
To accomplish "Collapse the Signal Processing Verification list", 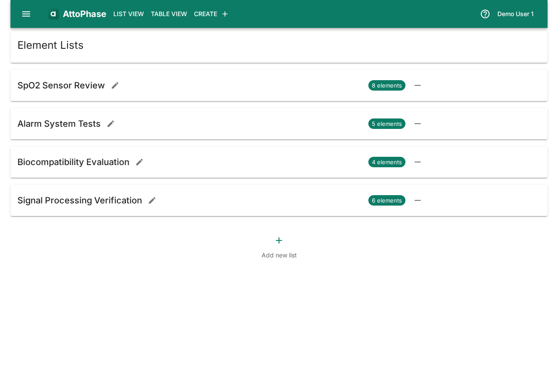I will [417, 200].
